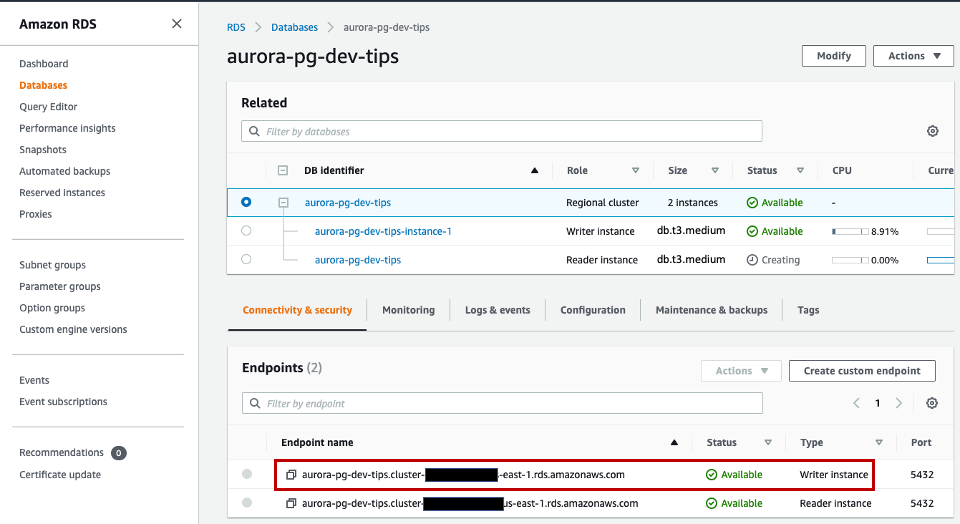Click search icon in endpoint filter
960x524 pixels.
coord(255,403)
